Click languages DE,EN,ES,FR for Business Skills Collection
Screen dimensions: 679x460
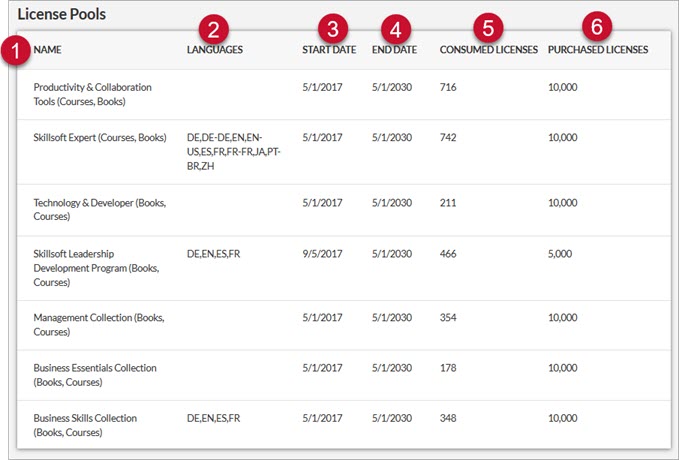(213, 418)
